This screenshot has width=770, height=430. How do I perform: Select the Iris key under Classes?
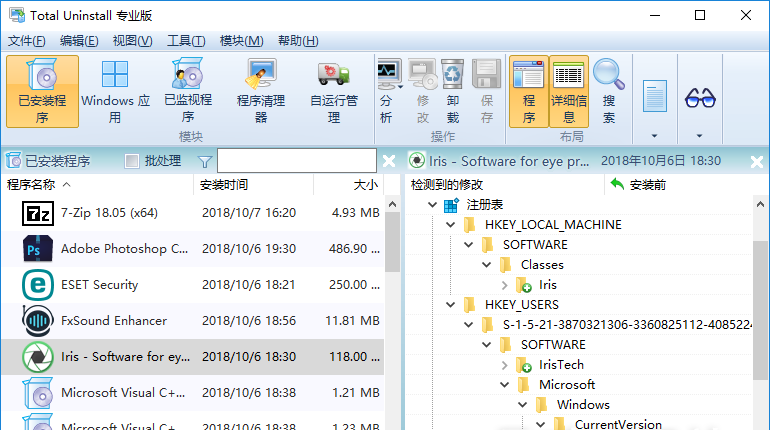548,285
